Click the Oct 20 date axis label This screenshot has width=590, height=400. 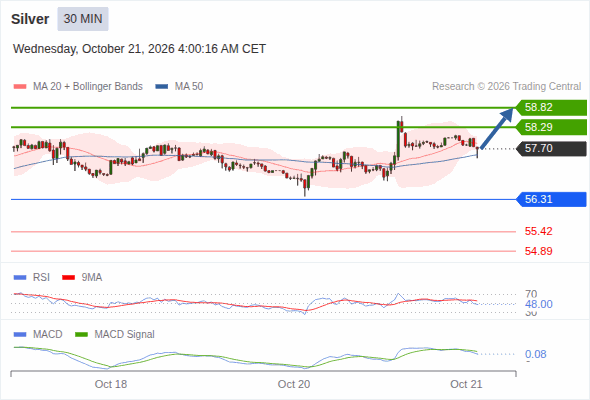294,384
